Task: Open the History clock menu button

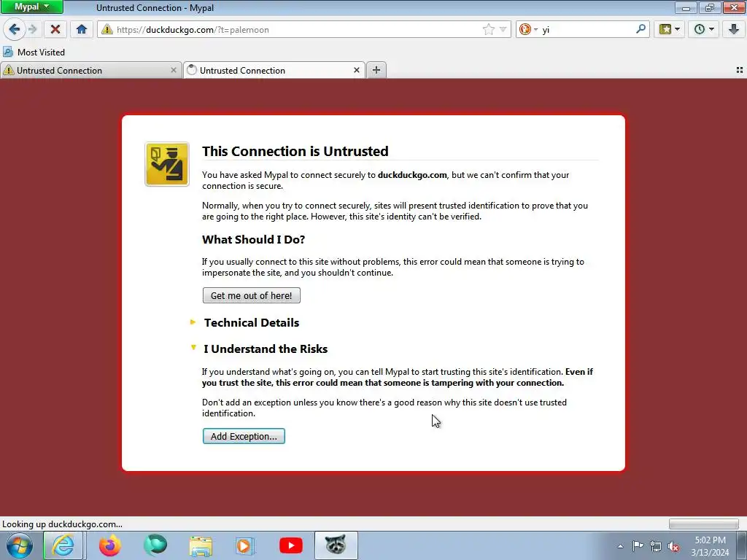Action: (x=704, y=29)
